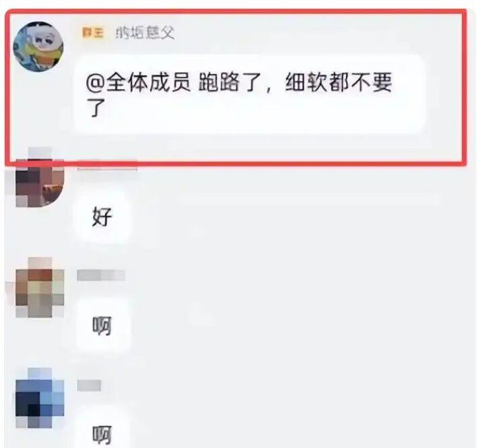Click the blurred username beside tan avatar
This screenshot has width=478, height=448.
pyautogui.click(x=101, y=275)
